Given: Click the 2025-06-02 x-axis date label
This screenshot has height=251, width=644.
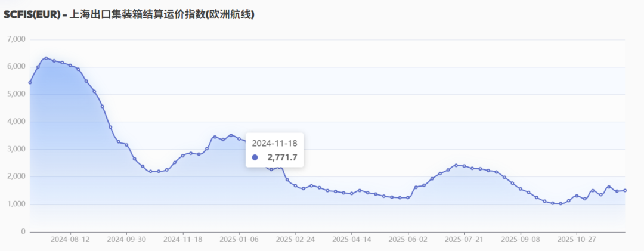Looking at the screenshot, I should [408, 239].
